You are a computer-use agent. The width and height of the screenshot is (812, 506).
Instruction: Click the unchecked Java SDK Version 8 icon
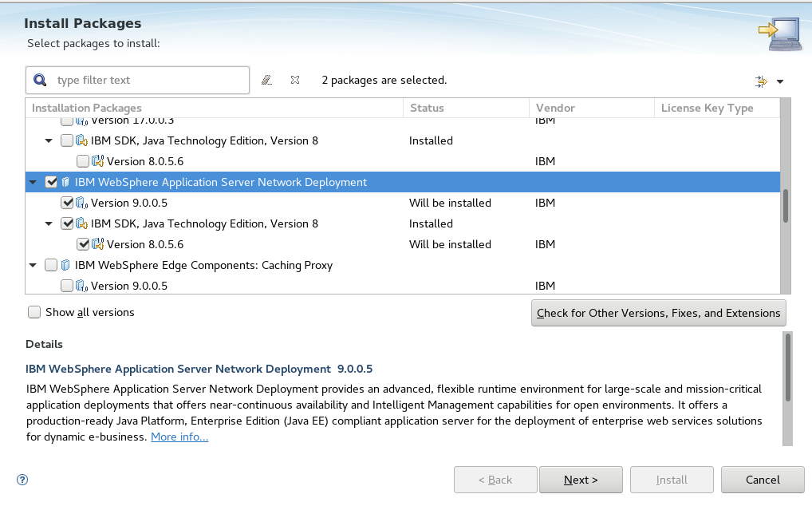82,141
